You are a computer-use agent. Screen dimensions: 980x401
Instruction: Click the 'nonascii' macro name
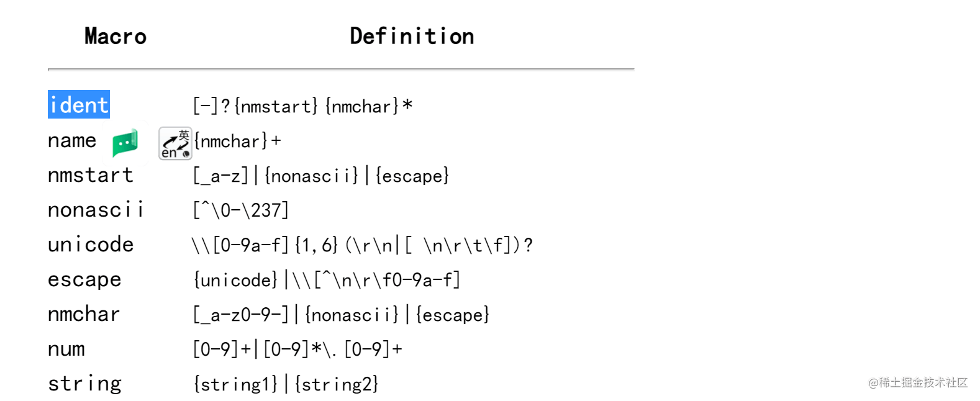[x=96, y=210]
